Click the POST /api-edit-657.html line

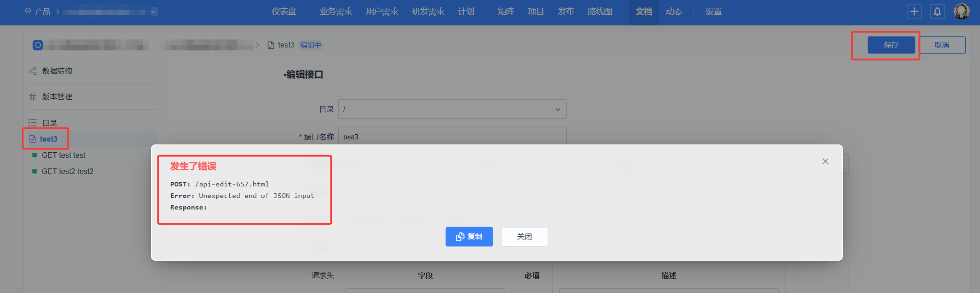[220, 184]
